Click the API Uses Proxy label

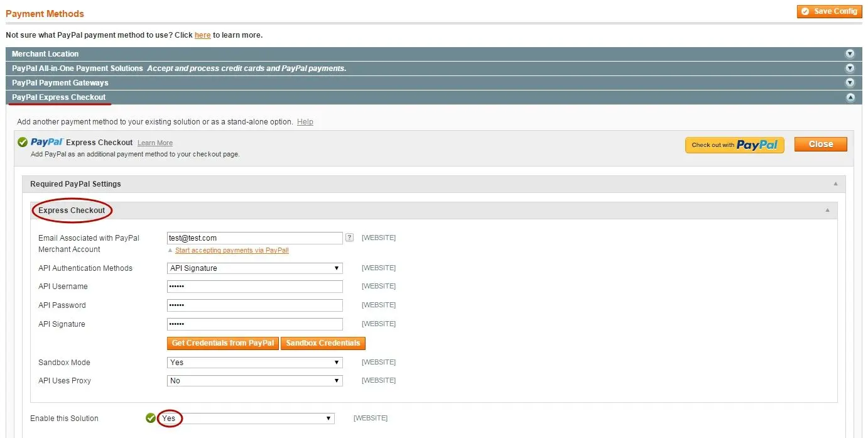(x=65, y=381)
